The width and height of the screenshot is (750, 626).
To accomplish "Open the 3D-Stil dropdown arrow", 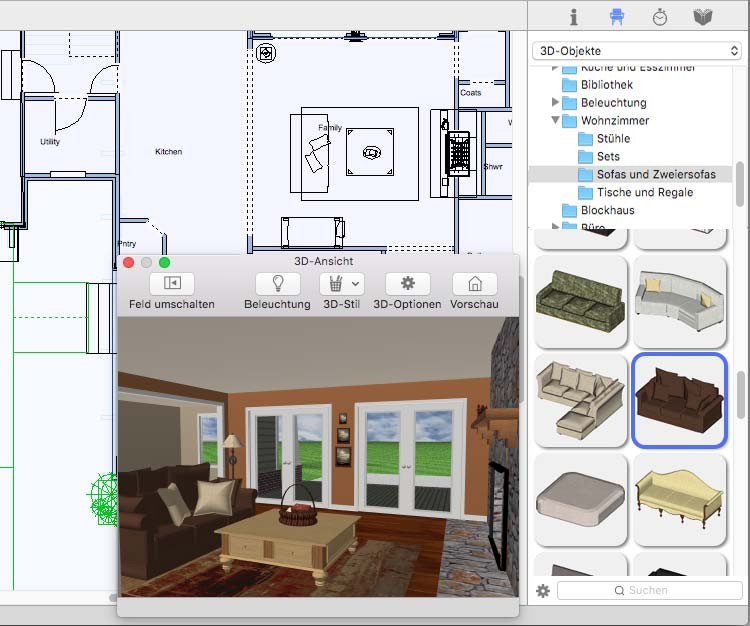I will (x=355, y=284).
